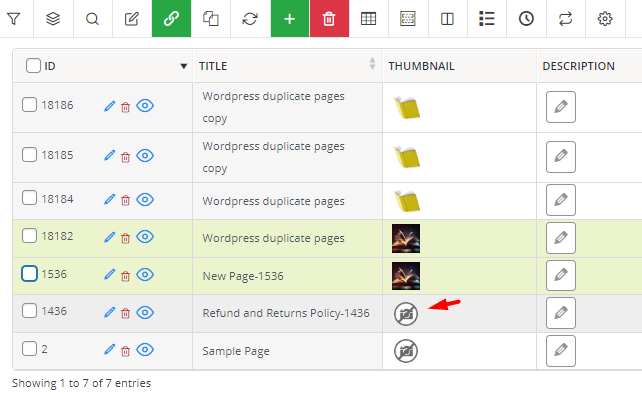Sort by ID using the down arrow
642x395 pixels.
tap(184, 66)
